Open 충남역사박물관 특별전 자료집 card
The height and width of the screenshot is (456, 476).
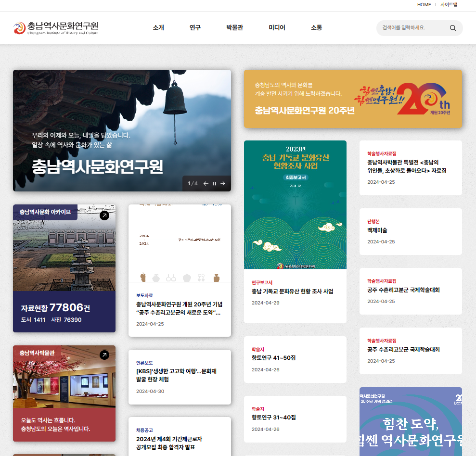[x=411, y=168]
